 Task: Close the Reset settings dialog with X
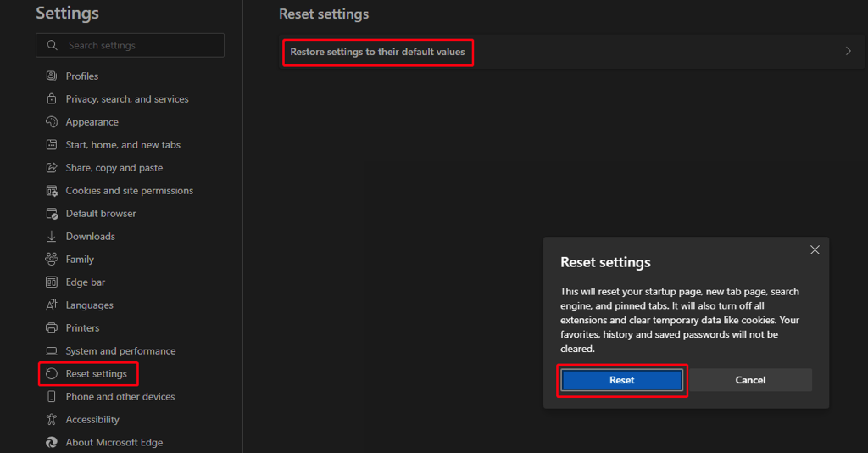(x=815, y=249)
